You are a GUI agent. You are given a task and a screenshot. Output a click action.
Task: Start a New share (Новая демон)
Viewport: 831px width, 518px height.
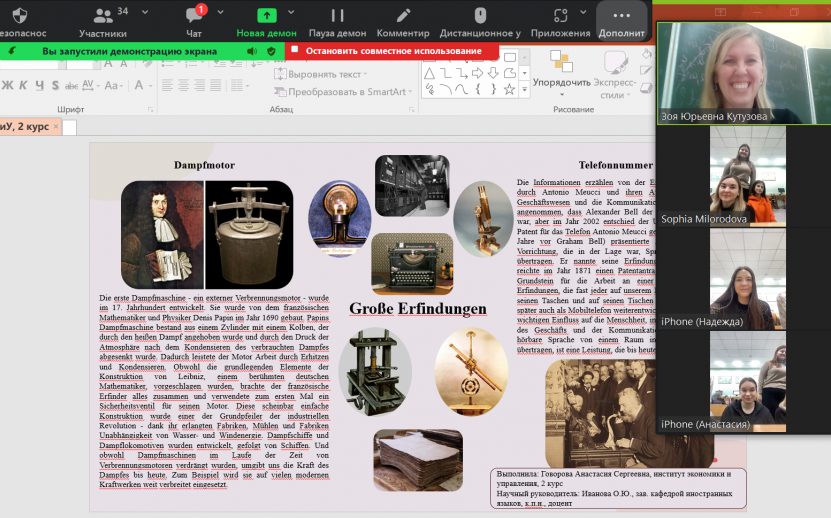267,21
